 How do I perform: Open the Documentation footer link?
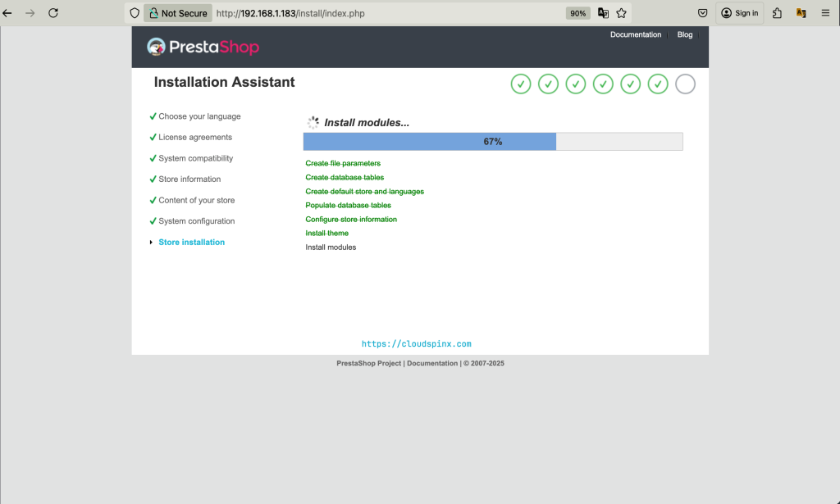[432, 363]
